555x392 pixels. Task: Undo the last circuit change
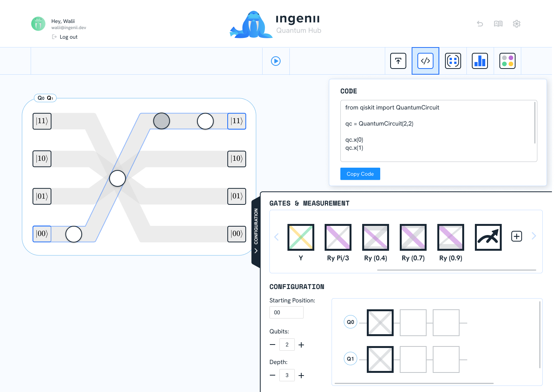point(480,24)
